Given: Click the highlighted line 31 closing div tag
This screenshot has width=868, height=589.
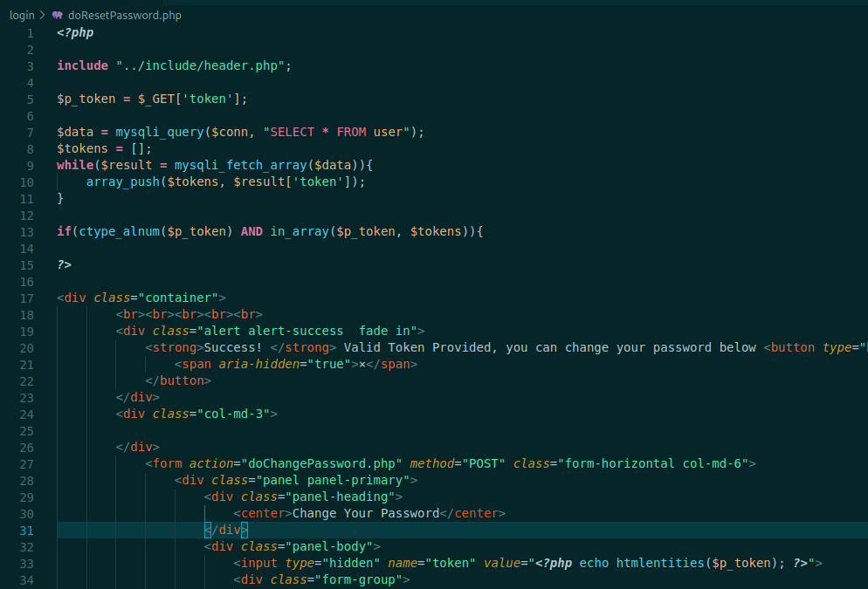Looking at the screenshot, I should 225,529.
